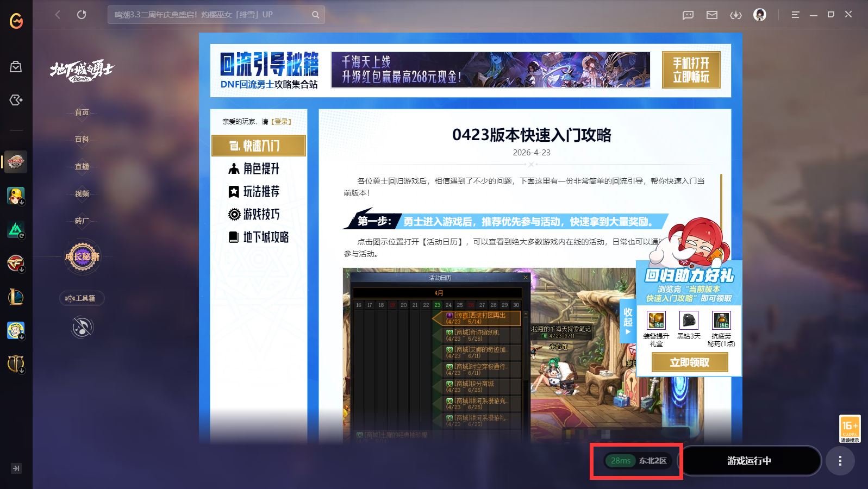Open the 工具箱 toolbox button

82,298
